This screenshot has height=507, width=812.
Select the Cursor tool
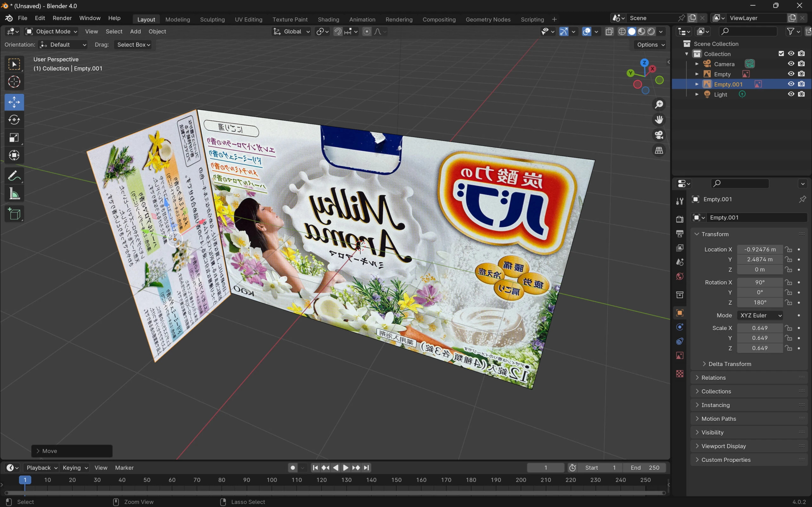point(14,82)
